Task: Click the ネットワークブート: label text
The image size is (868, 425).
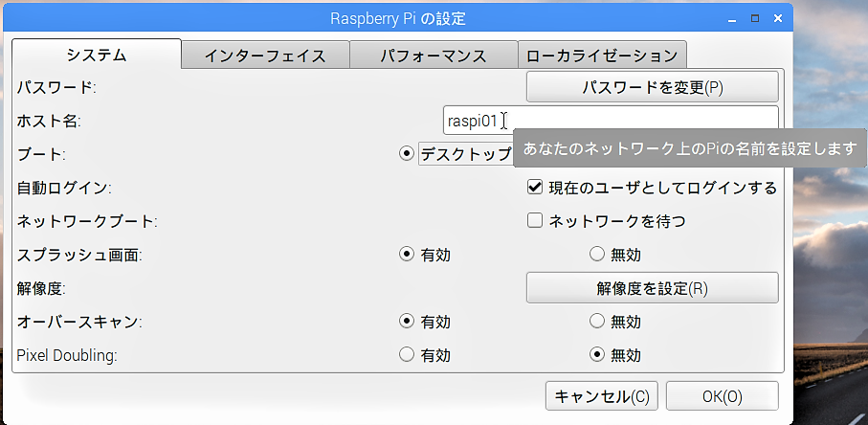Action: (87, 221)
